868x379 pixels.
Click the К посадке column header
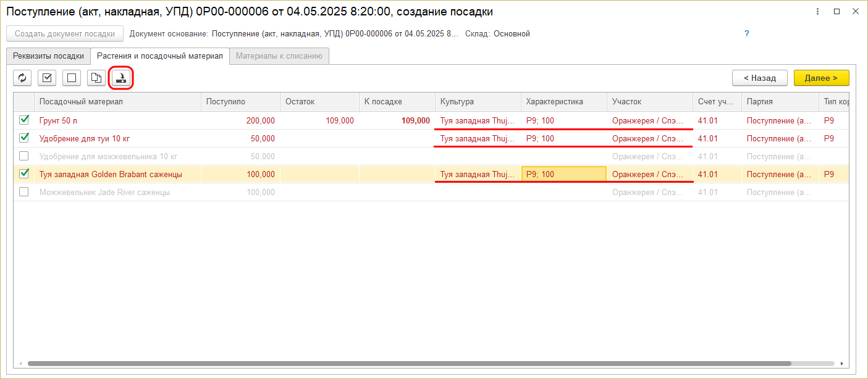[397, 102]
